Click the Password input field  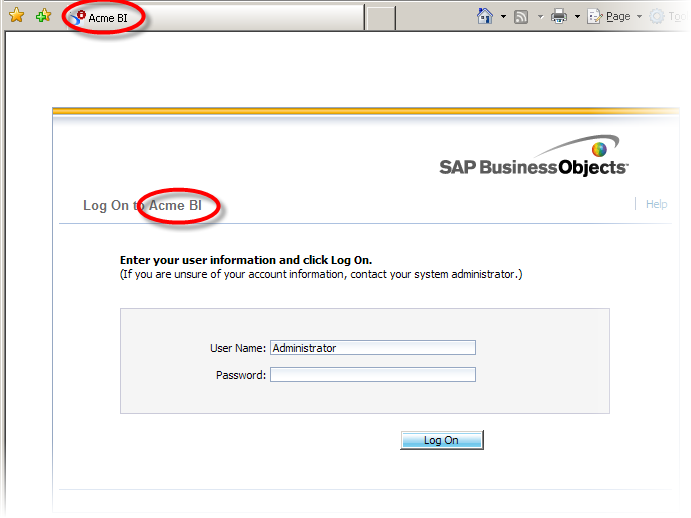[373, 374]
